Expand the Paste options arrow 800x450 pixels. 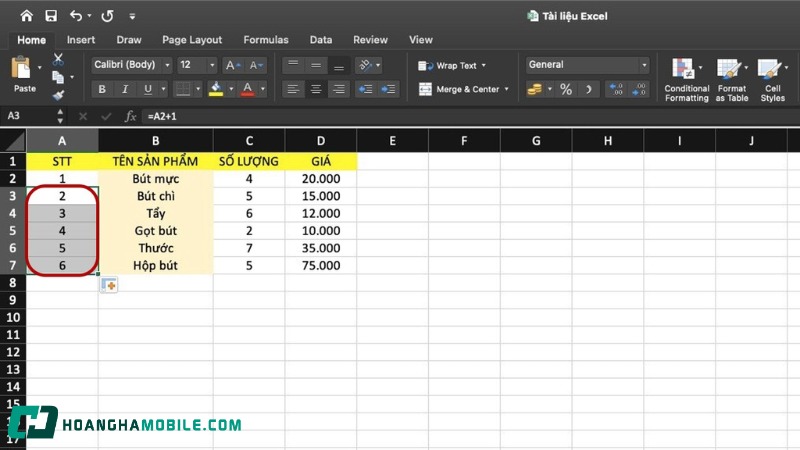coord(39,67)
